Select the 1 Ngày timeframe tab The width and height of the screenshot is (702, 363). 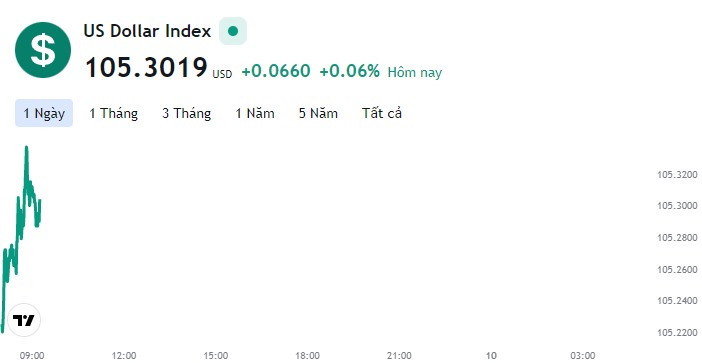point(44,113)
